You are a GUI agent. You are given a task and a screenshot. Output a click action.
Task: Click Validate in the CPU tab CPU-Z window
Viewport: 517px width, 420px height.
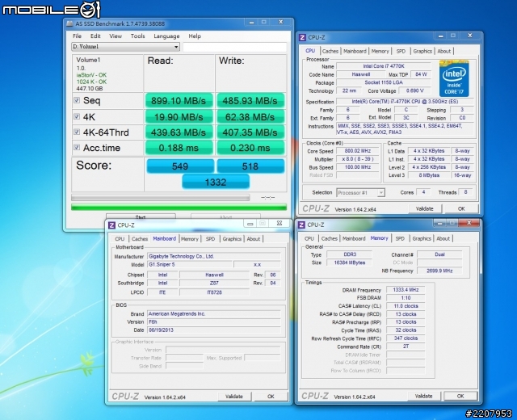(x=424, y=208)
